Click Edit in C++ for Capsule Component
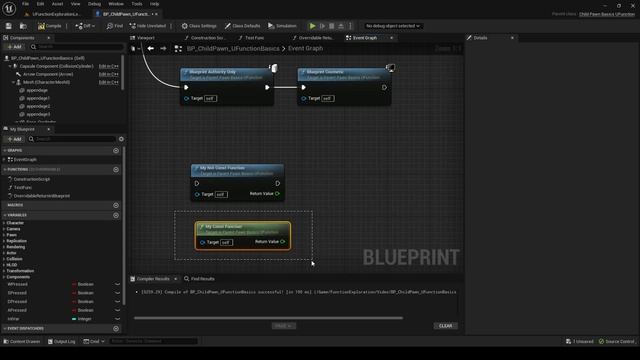The image size is (640, 360). coord(109,66)
